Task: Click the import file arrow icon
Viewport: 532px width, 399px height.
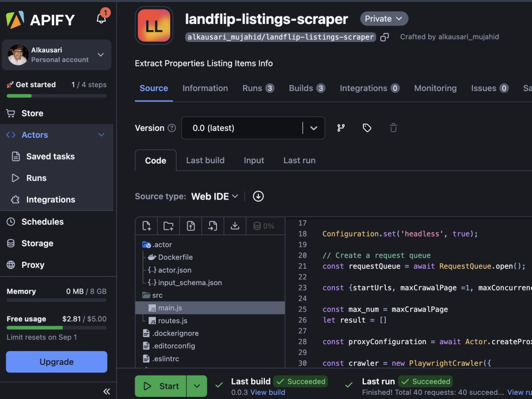Action: click(213, 226)
